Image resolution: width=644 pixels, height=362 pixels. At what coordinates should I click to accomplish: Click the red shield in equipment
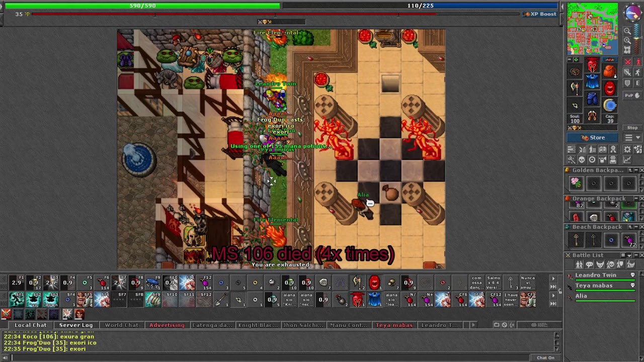click(609, 88)
